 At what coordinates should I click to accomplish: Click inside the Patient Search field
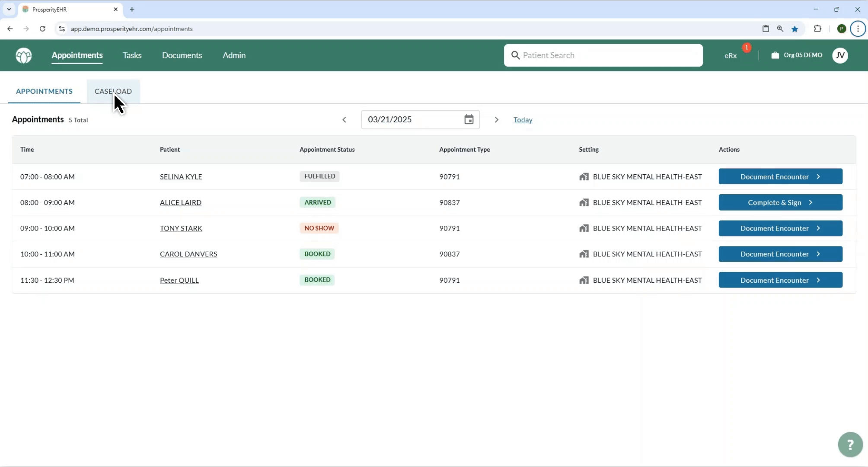click(x=603, y=55)
